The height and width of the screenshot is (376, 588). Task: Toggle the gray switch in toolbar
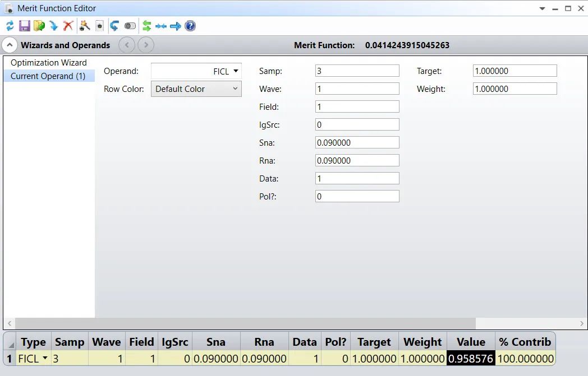130,26
